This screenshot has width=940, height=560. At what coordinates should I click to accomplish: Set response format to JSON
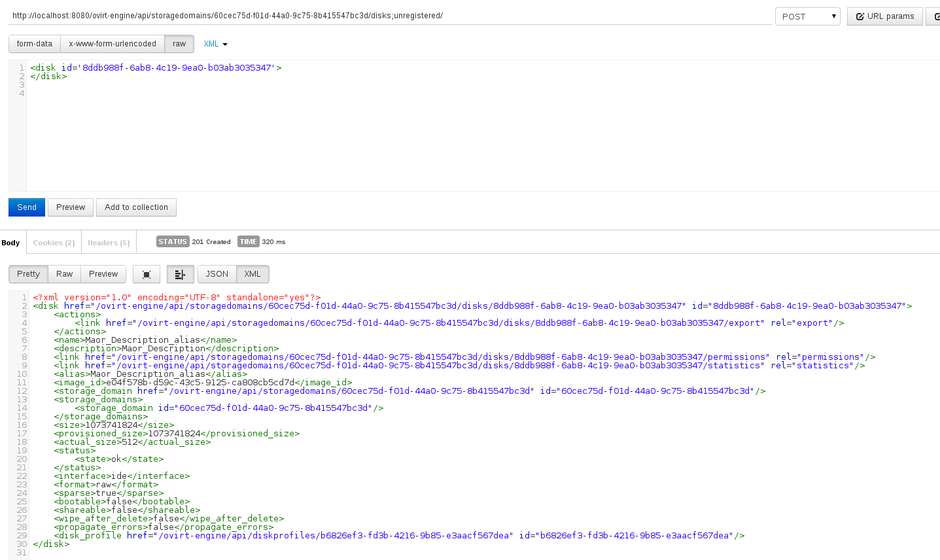217,274
